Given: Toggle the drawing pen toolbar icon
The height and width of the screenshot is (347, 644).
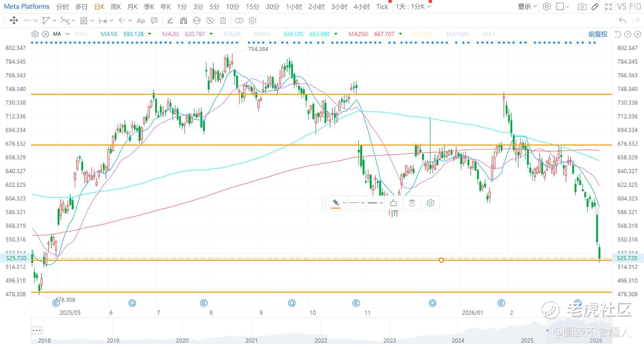Looking at the screenshot, I should [x=595, y=6].
